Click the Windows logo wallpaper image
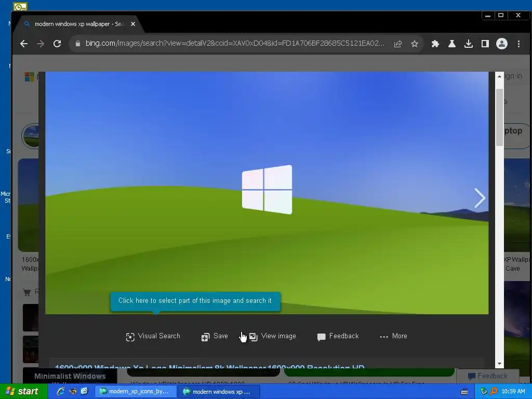Image resolution: width=532 pixels, height=399 pixels. pyautogui.click(x=267, y=193)
